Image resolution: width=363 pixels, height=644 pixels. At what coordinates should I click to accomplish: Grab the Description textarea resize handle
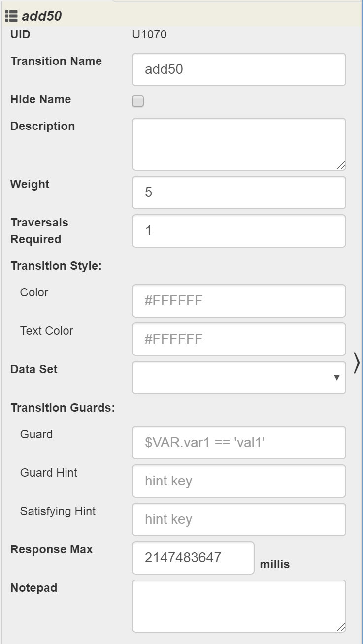pos(341,166)
